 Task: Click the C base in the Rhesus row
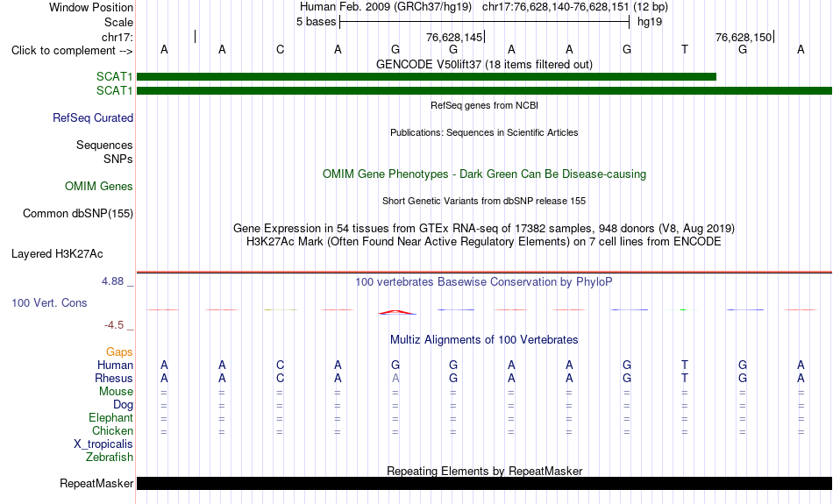(280, 378)
